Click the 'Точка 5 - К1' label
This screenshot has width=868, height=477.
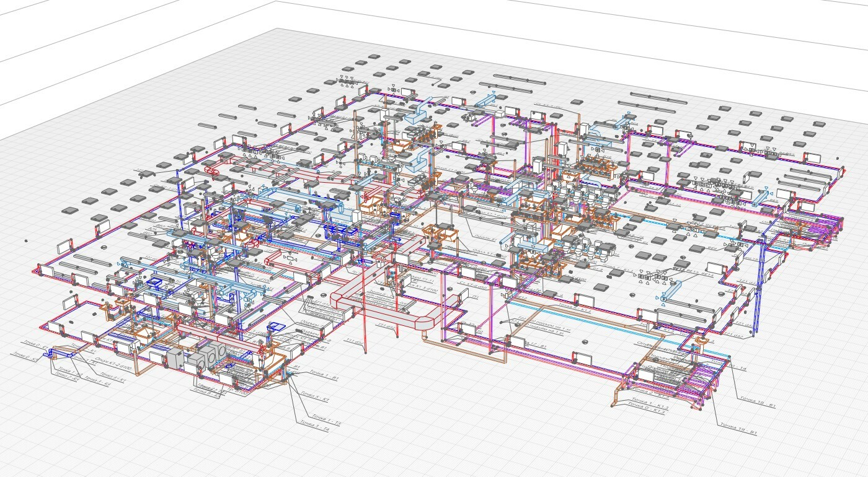pyautogui.click(x=315, y=396)
